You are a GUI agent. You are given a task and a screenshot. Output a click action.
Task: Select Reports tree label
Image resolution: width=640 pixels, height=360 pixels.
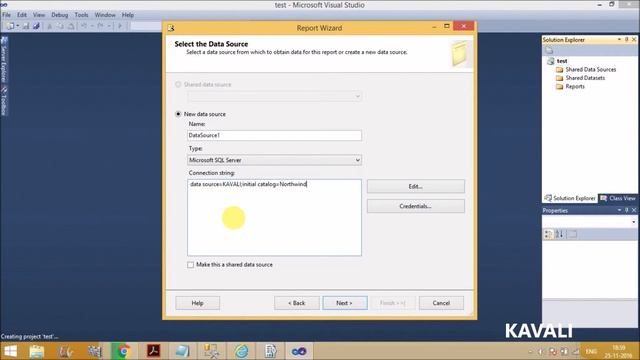(575, 87)
